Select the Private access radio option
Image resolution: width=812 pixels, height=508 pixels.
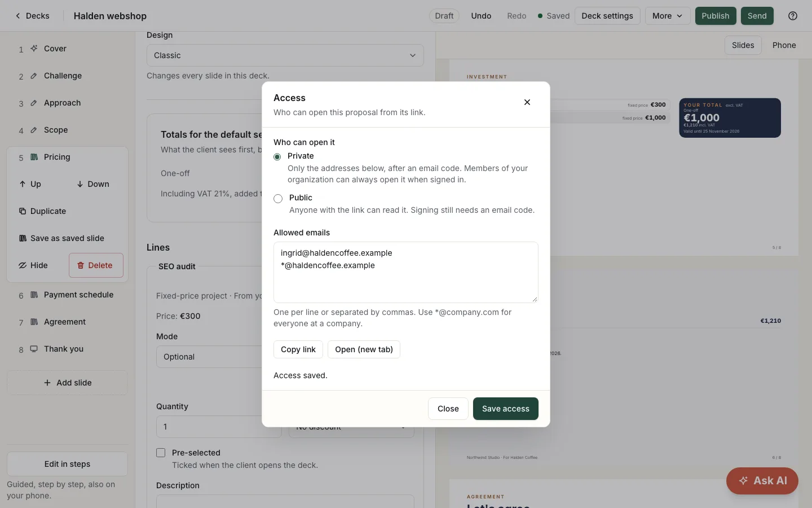click(x=277, y=156)
